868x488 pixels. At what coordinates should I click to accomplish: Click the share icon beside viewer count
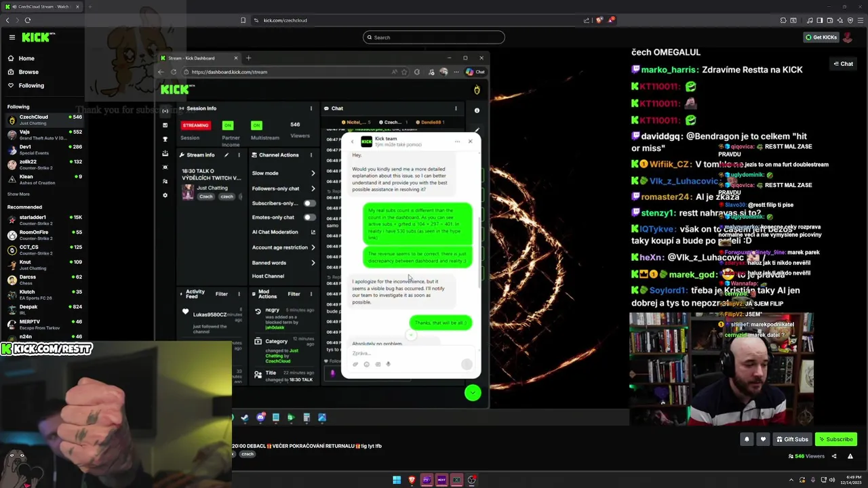(834, 456)
